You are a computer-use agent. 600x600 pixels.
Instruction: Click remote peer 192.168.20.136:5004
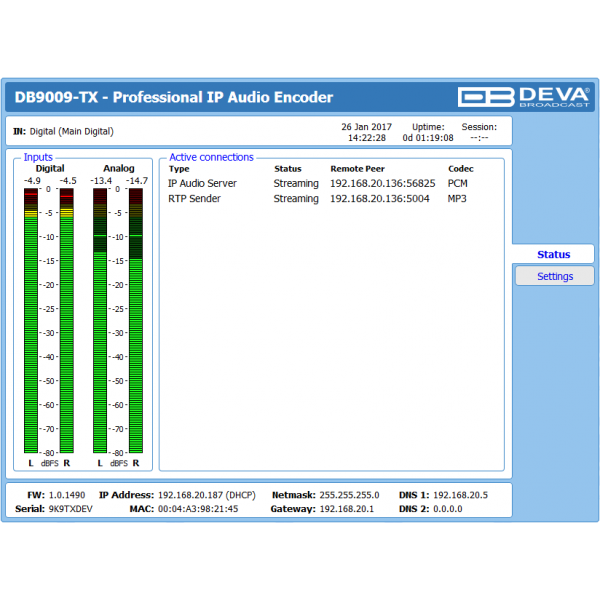click(380, 199)
